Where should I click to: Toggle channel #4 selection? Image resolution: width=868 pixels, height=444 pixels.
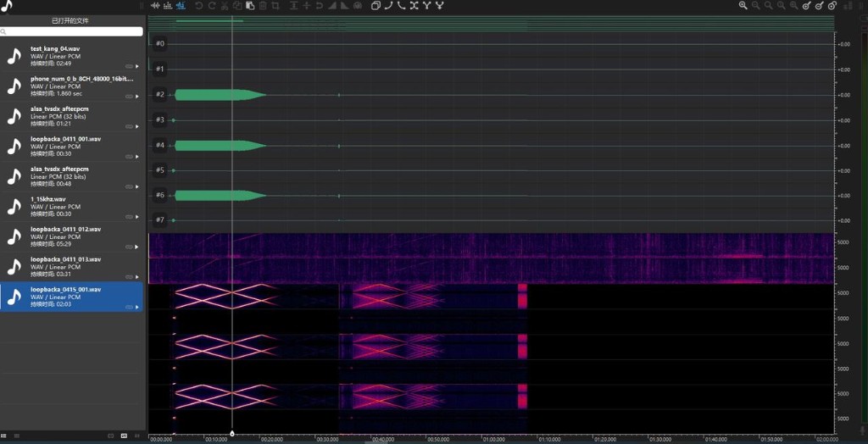coord(160,146)
